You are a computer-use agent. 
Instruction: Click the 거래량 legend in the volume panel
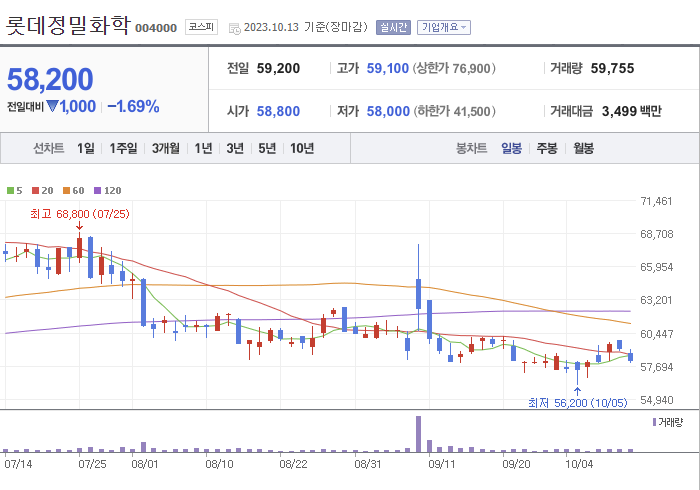click(x=667, y=422)
